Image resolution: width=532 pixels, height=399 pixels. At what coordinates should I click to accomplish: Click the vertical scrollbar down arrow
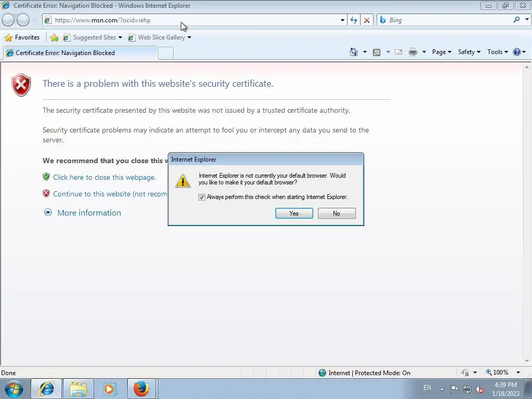click(527, 361)
